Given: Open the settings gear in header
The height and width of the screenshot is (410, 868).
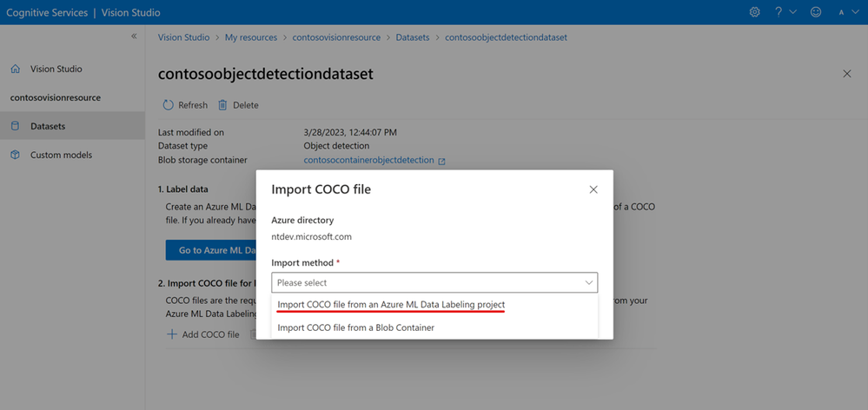Looking at the screenshot, I should click(754, 12).
